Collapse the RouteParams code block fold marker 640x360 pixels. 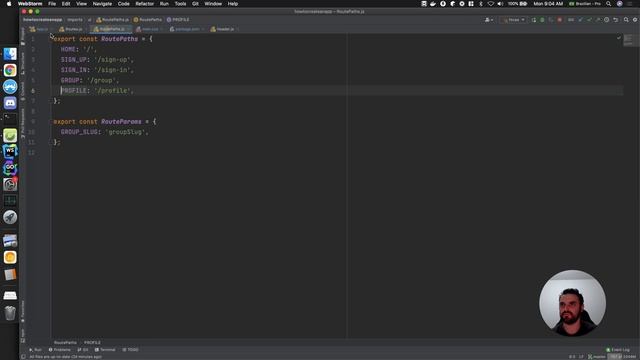click(x=52, y=122)
